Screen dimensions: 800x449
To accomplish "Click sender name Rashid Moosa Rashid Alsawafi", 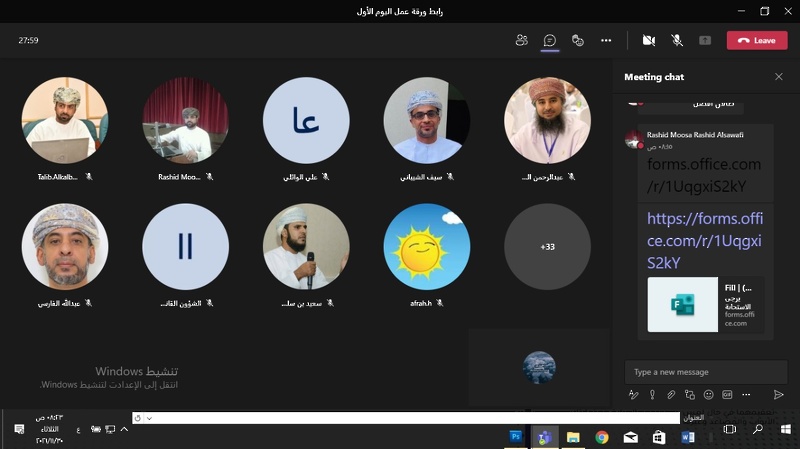I will tap(695, 135).
